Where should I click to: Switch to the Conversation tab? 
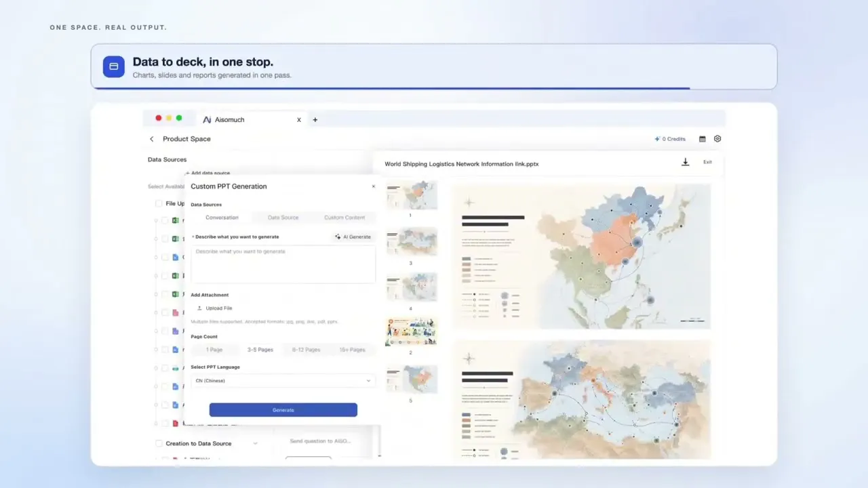(222, 218)
